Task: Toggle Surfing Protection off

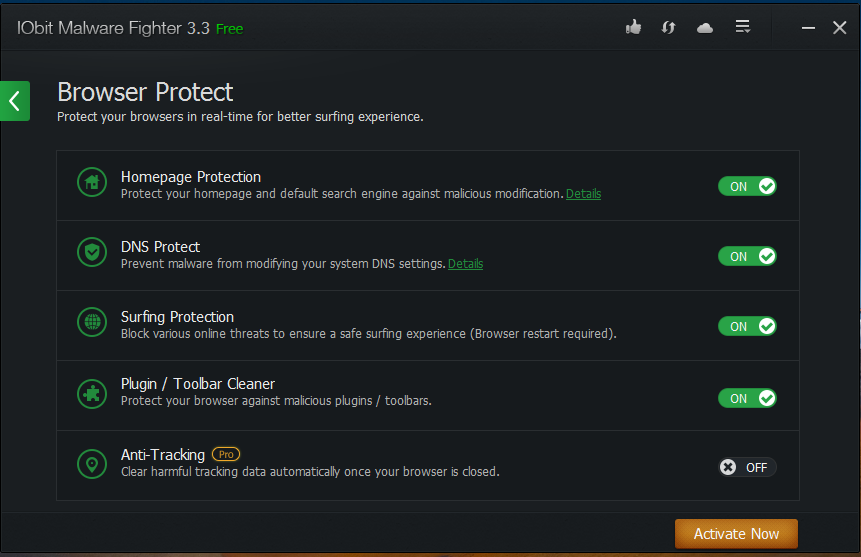Action: [x=747, y=326]
